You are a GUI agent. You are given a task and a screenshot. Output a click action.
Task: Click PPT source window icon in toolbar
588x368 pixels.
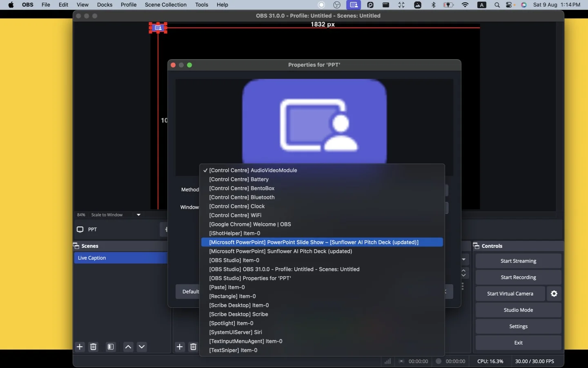click(x=80, y=229)
